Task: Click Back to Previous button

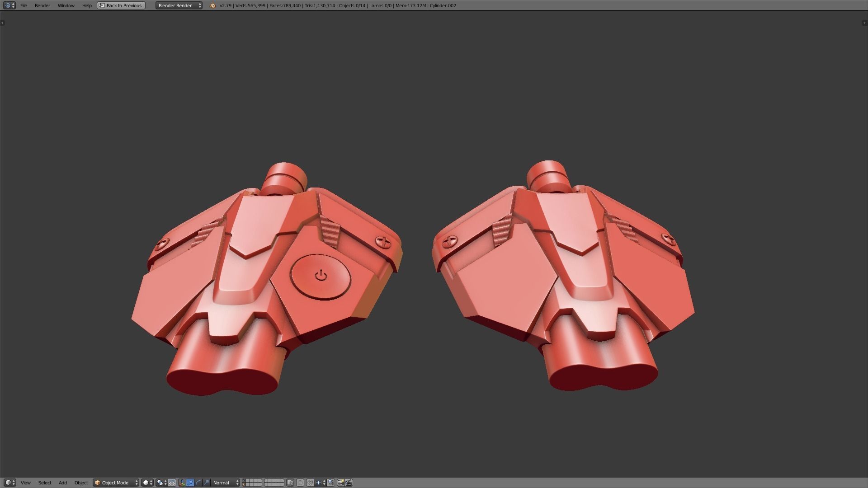Action: click(121, 5)
